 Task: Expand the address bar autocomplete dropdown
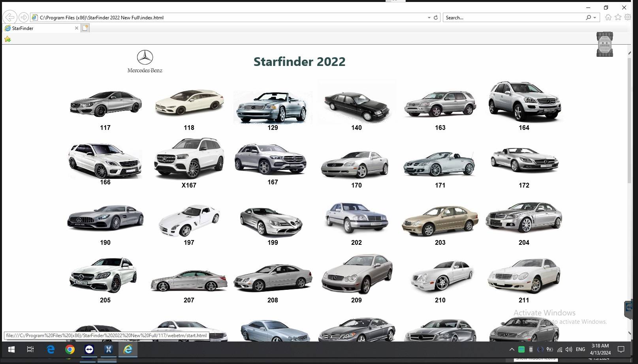(x=429, y=18)
